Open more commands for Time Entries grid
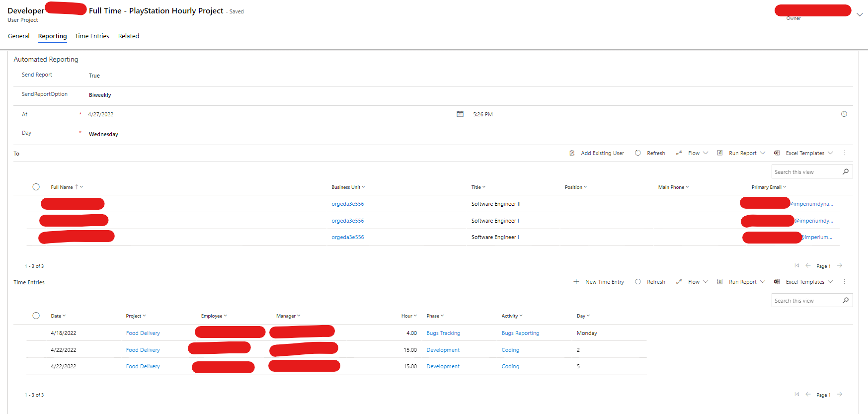868x414 pixels. tap(844, 282)
